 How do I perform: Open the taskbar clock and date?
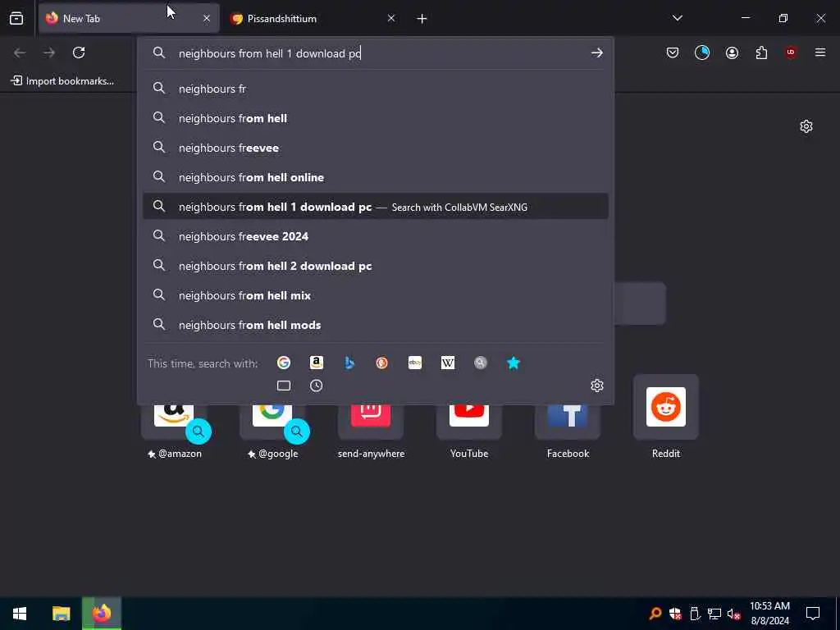click(x=769, y=614)
